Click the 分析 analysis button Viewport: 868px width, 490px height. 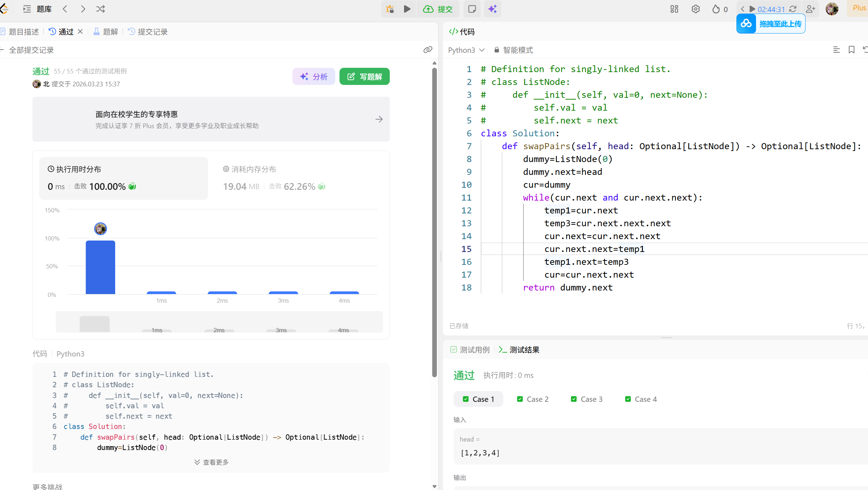[x=314, y=76]
